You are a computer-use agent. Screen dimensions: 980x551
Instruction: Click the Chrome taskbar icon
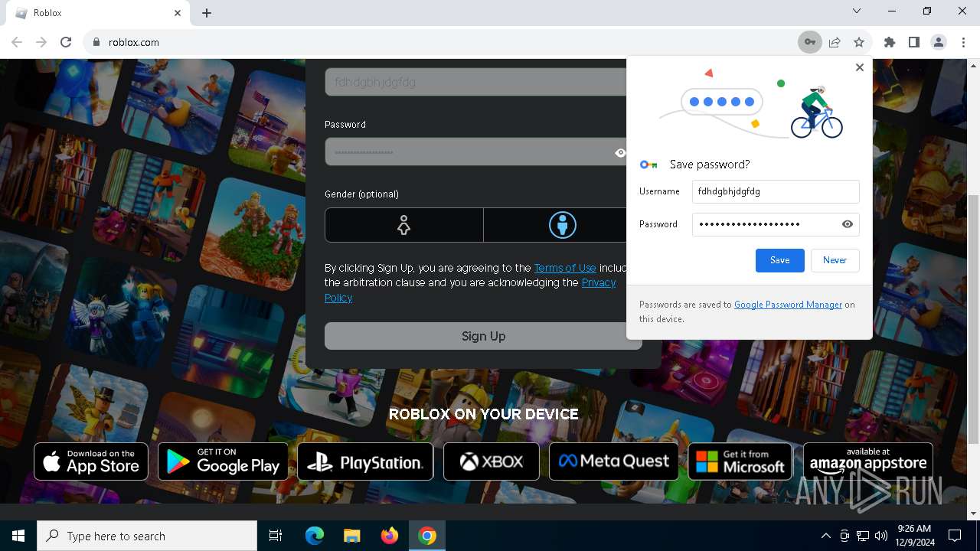coord(427,536)
